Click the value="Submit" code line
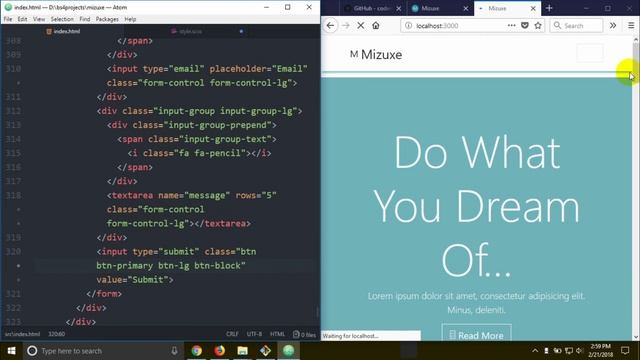Screen dimensions: 640x360 [135, 280]
